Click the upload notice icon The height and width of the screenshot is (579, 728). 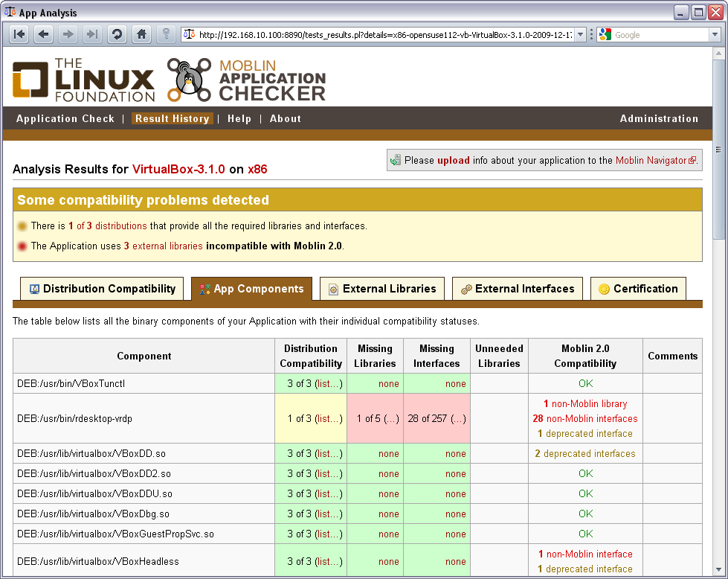pos(395,160)
